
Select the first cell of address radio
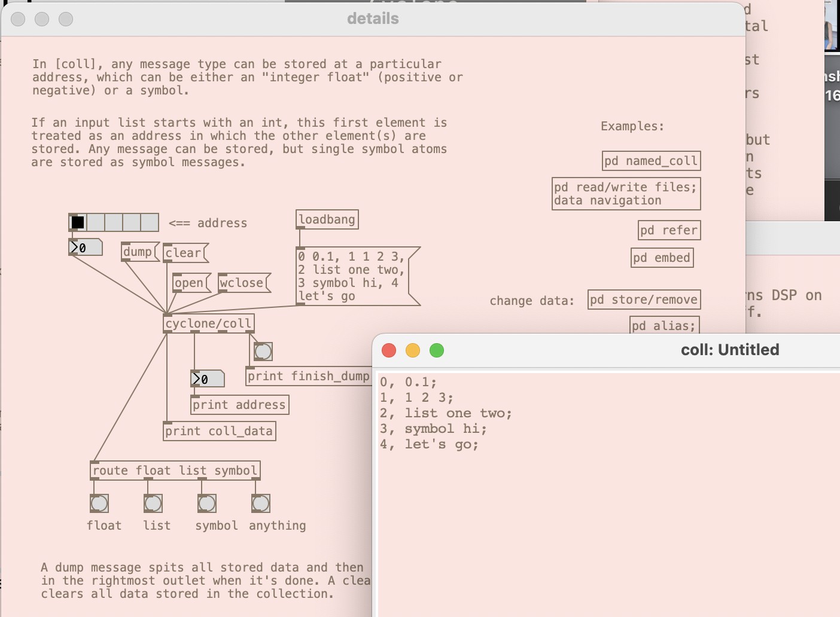coord(78,222)
